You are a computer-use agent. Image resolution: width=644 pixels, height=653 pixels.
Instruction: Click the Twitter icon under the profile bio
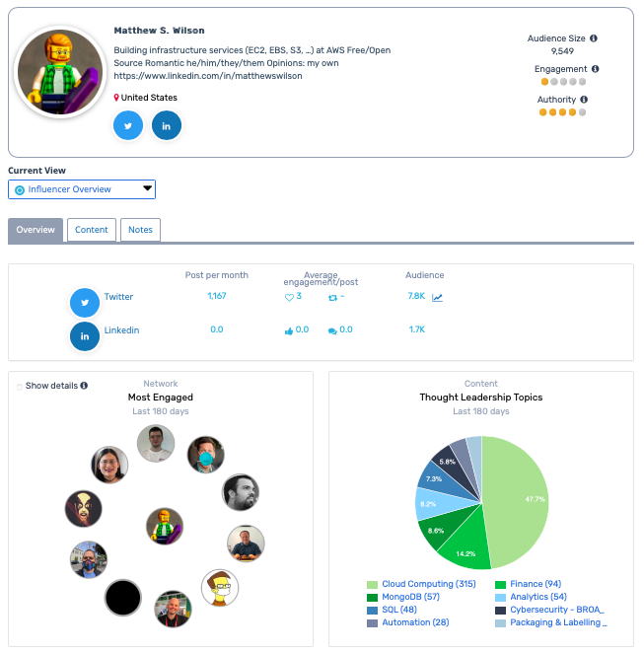(x=128, y=125)
